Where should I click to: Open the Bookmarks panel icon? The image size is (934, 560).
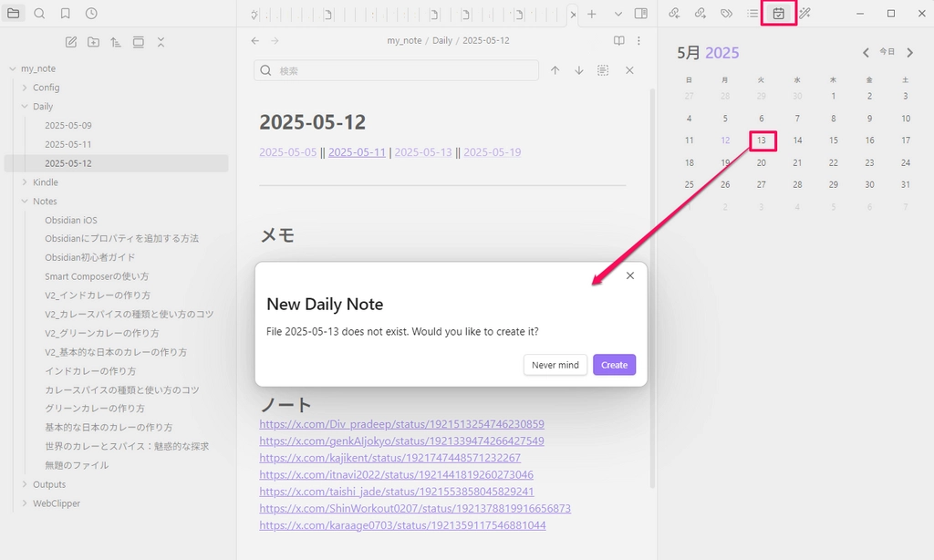click(x=65, y=14)
